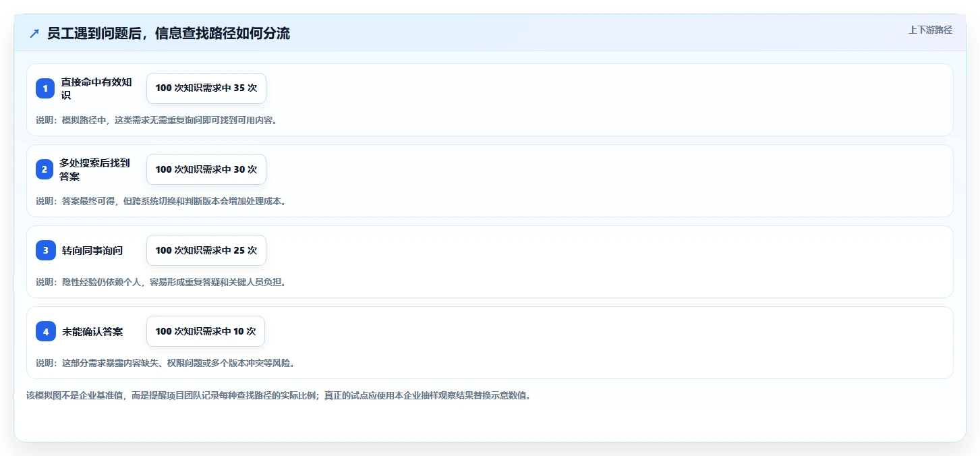The image size is (980, 456).
Task: Click the step 1 number badge
Action: point(45,88)
